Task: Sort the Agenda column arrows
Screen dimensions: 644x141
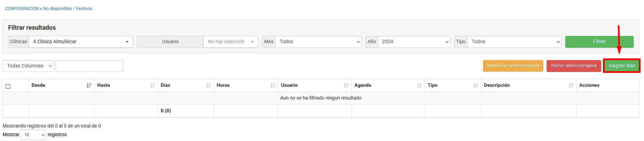Action: click(x=419, y=85)
